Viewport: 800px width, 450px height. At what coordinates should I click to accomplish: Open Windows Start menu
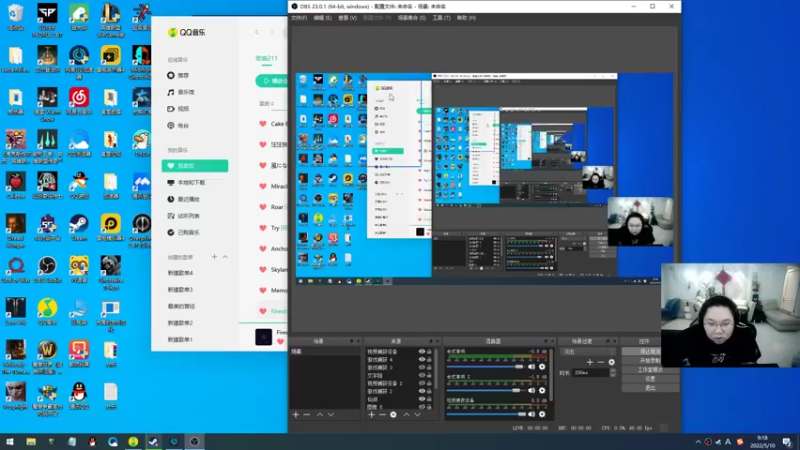10,442
